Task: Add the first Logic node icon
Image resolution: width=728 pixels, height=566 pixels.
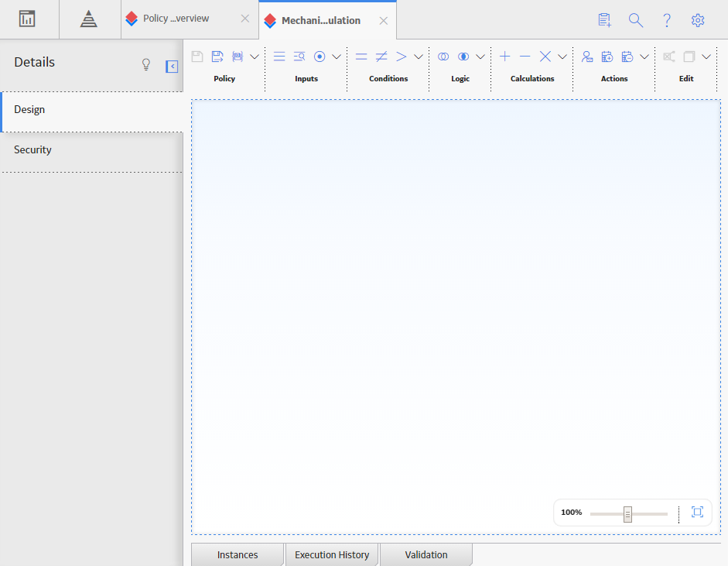Action: (x=443, y=57)
